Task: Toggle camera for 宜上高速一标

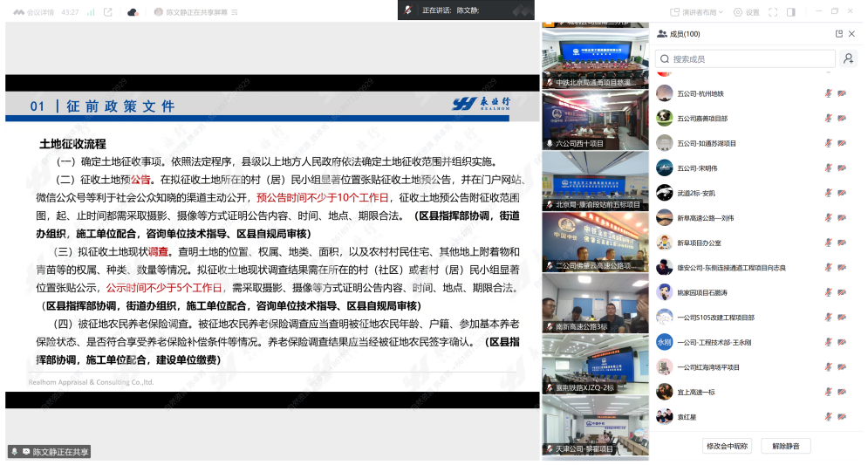Action: [x=842, y=393]
